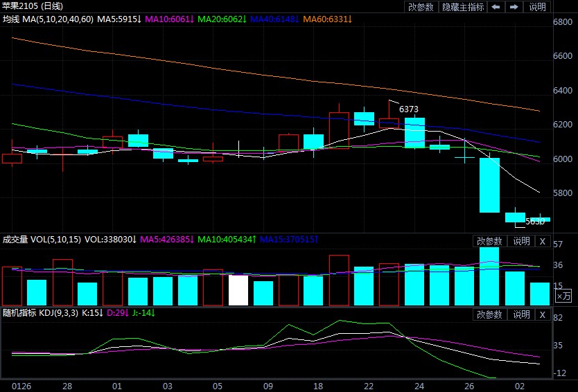Screen dimensions: 578x392
Task: Close the volume (成交量) indicator panel
Action: pyautogui.click(x=543, y=241)
